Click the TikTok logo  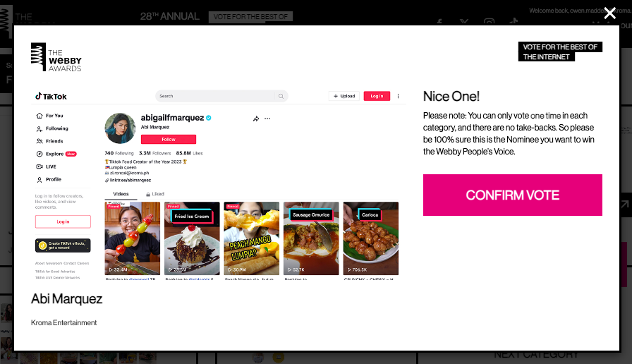(x=51, y=97)
